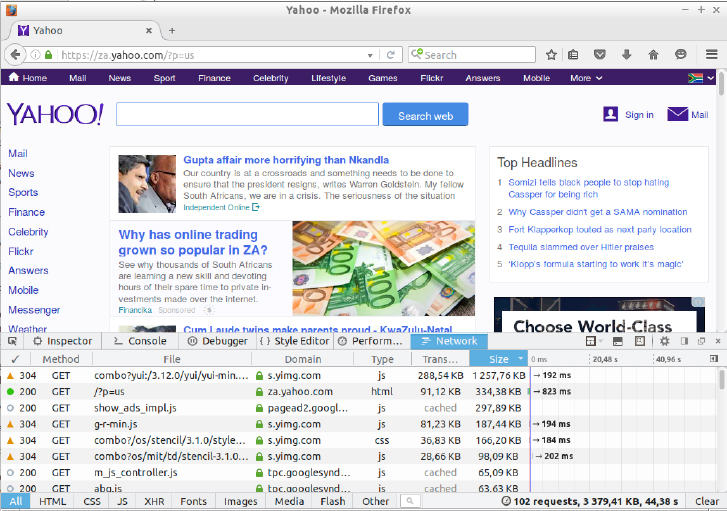Bookmark this page with the star icon
Image resolution: width=727 pixels, height=511 pixels.
click(551, 55)
